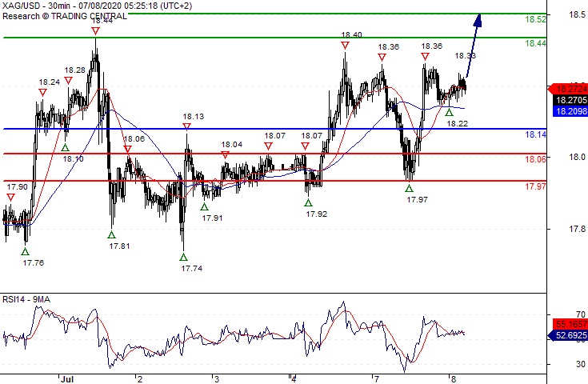The image size is (588, 384).
Task: Select the green 18.52 resistance level label
Action: tap(535, 19)
